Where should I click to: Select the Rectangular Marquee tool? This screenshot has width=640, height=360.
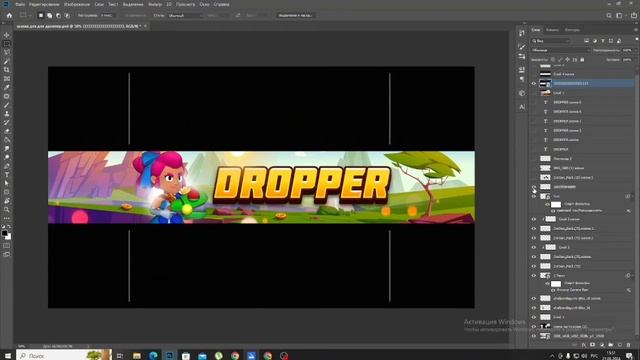pos(7,44)
